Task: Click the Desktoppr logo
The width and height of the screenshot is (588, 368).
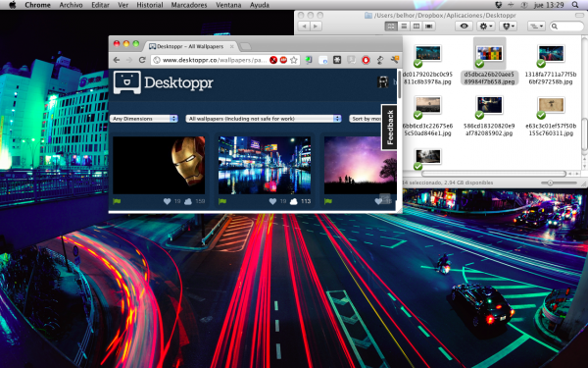Action: click(x=164, y=82)
